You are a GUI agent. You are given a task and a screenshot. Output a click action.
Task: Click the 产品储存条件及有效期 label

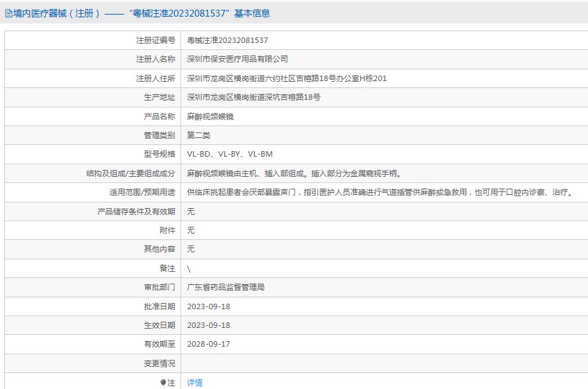tap(136, 212)
